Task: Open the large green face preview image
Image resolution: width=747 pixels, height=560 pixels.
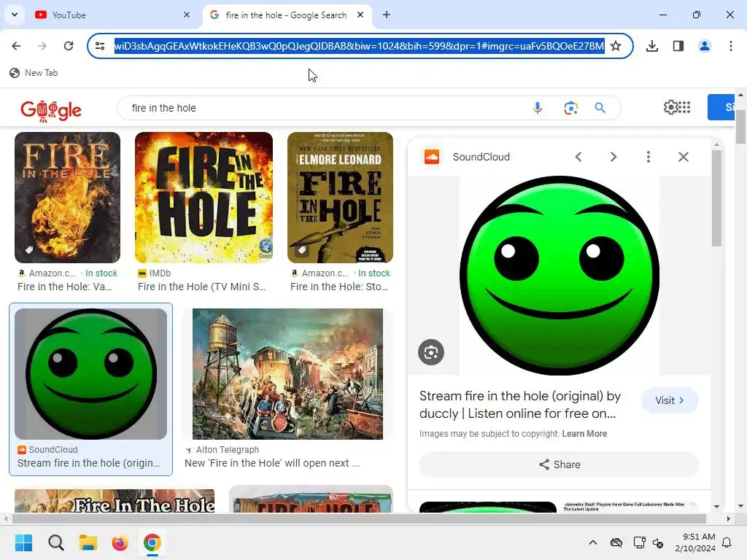Action: coord(560,275)
